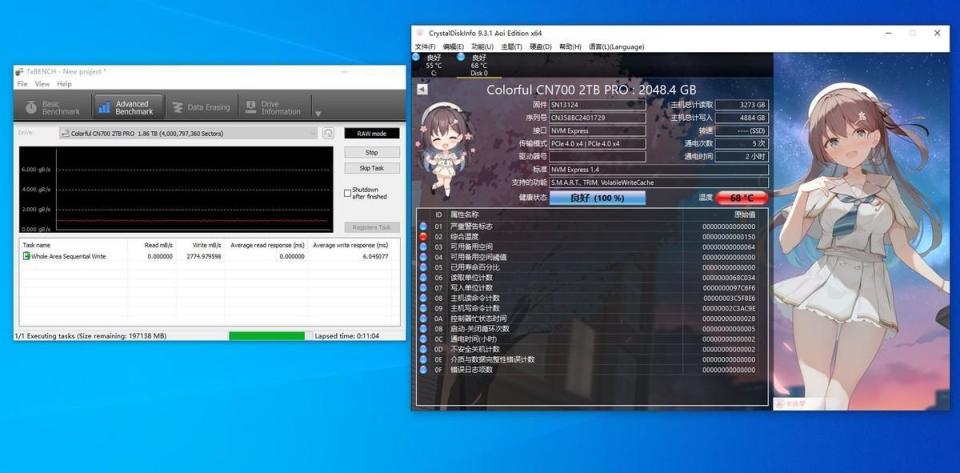960x473 pixels.
Task: Open TxBENCH File menu
Action: point(22,84)
